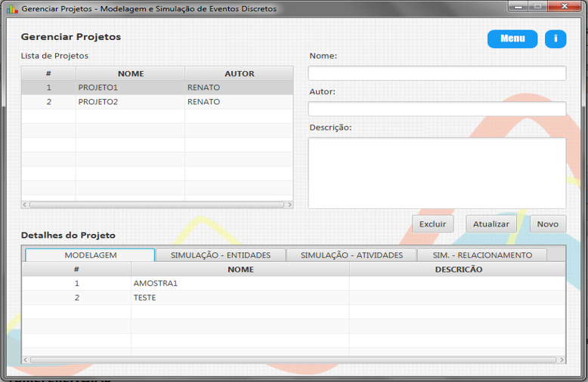The width and height of the screenshot is (588, 382).
Task: Click the Excluir button
Action: (432, 224)
